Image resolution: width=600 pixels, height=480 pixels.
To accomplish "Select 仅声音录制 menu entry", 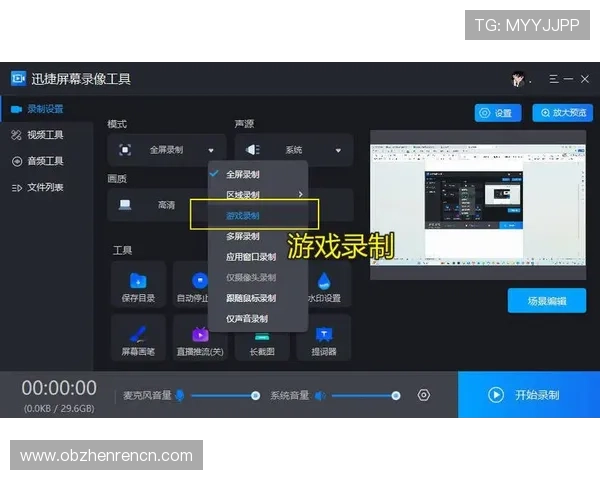I will click(x=258, y=318).
